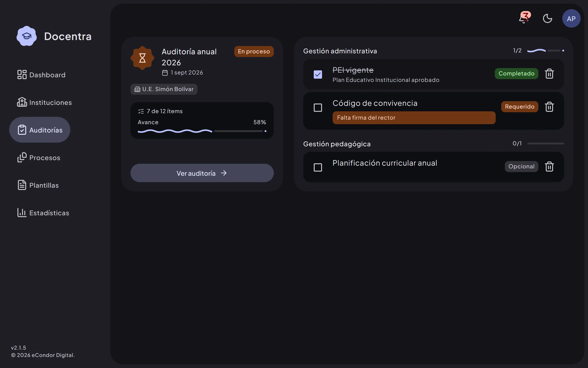588x368 pixels.
Task: Open Instituciones section
Action: pos(45,102)
